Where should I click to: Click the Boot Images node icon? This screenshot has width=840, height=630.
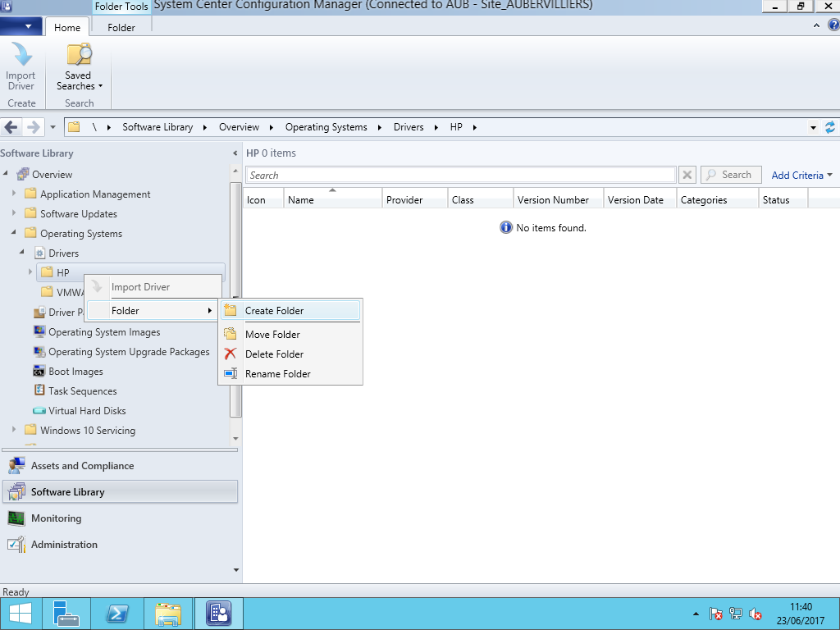pyautogui.click(x=39, y=372)
